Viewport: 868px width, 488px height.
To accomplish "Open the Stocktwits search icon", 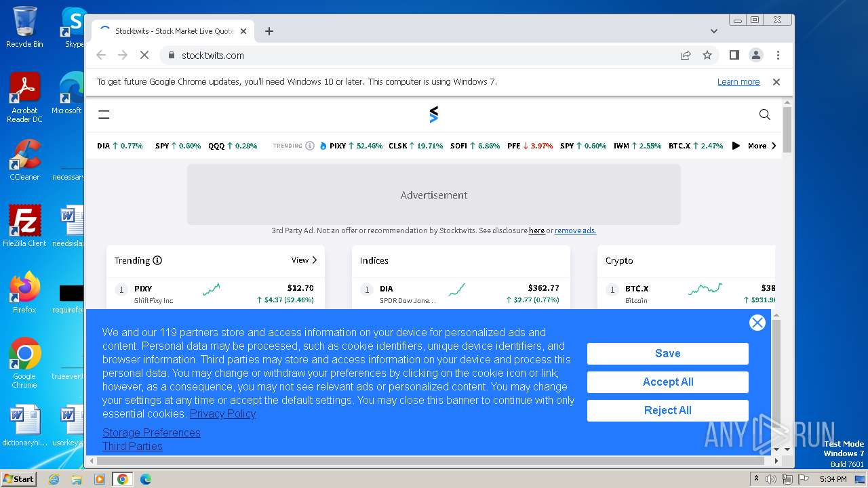I will point(765,115).
